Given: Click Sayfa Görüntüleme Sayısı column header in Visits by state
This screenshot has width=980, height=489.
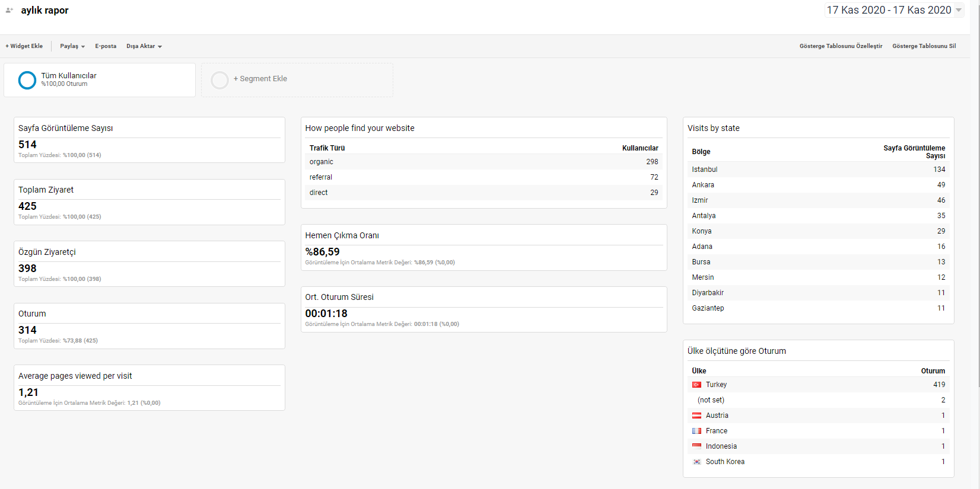Looking at the screenshot, I should coord(914,152).
